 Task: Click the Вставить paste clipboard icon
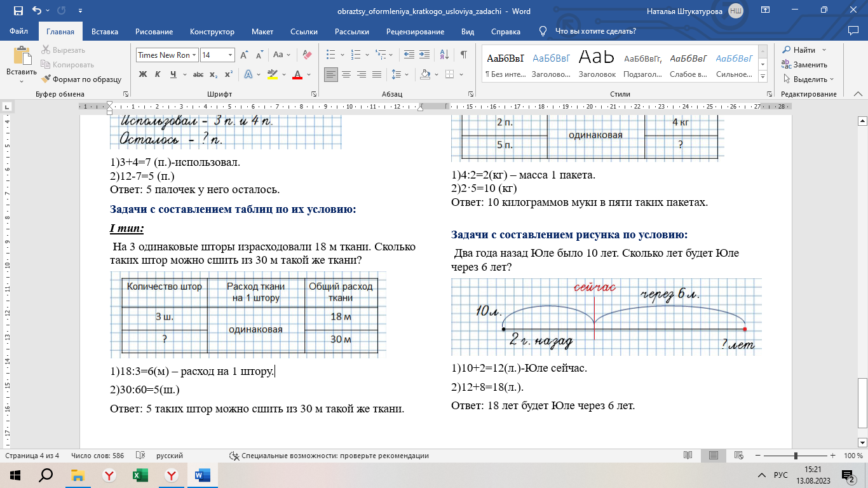tap(22, 55)
